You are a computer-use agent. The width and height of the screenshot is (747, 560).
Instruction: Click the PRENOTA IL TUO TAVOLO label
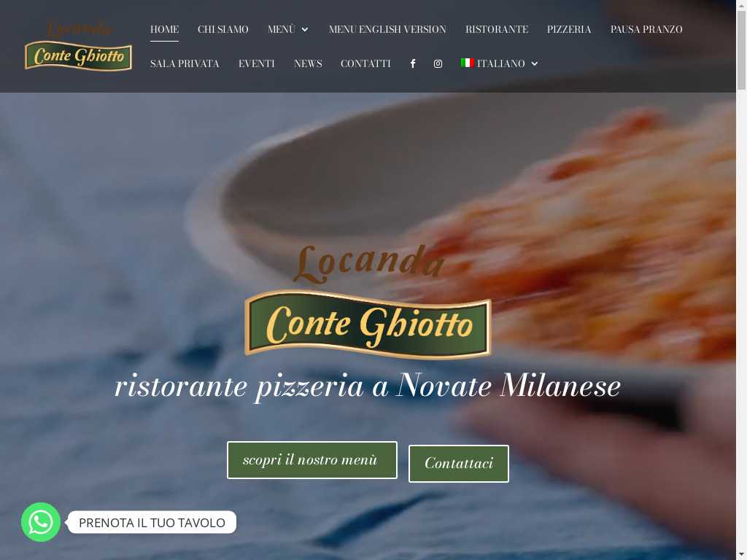pyautogui.click(x=152, y=522)
